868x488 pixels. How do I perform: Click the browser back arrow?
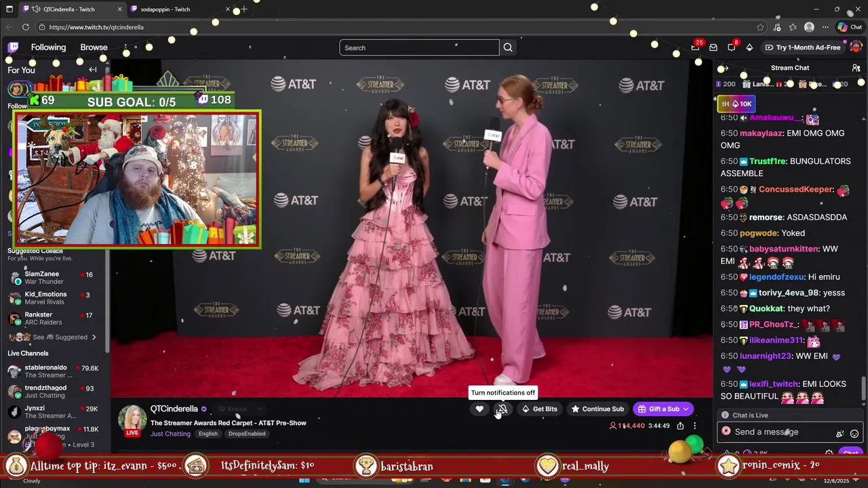[x=9, y=27]
